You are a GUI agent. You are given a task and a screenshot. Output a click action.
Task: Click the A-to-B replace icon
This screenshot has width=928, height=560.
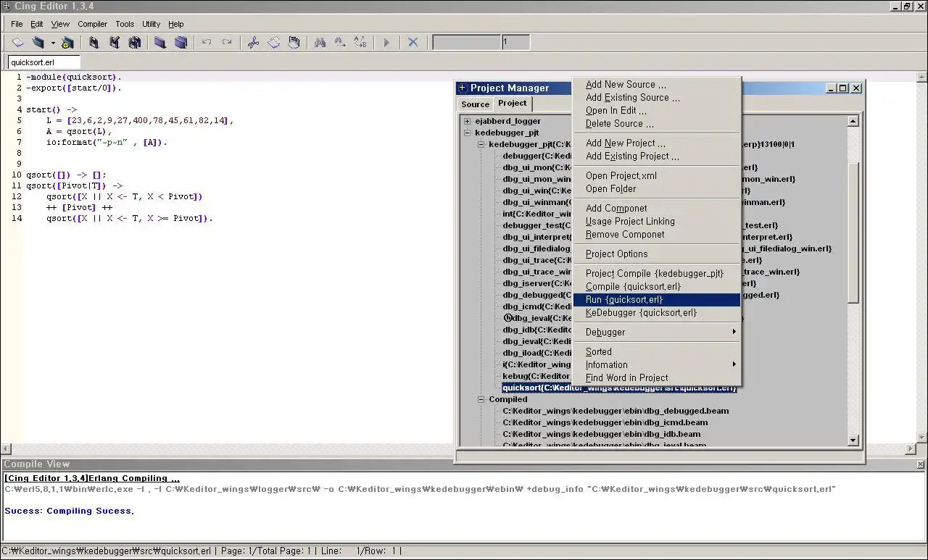tap(360, 43)
